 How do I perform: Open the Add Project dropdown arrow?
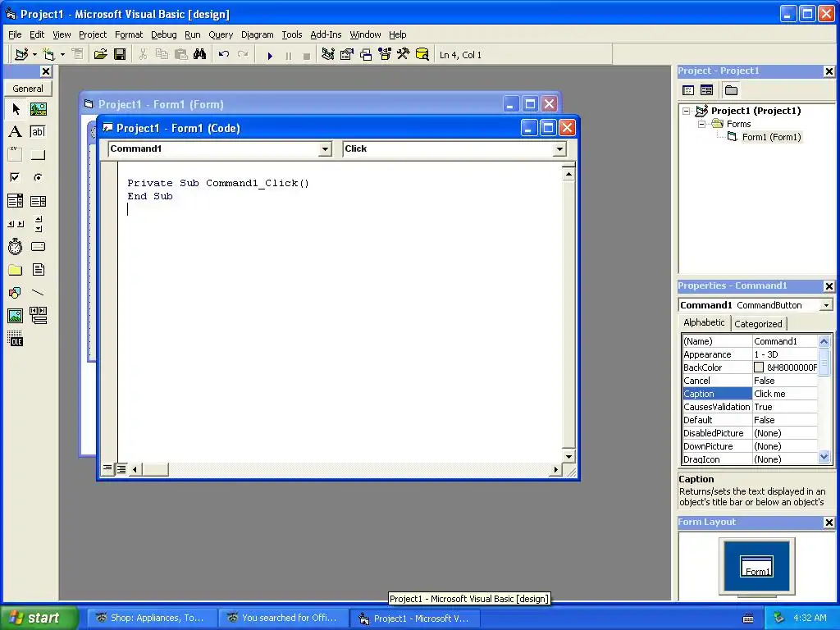tap(34, 55)
